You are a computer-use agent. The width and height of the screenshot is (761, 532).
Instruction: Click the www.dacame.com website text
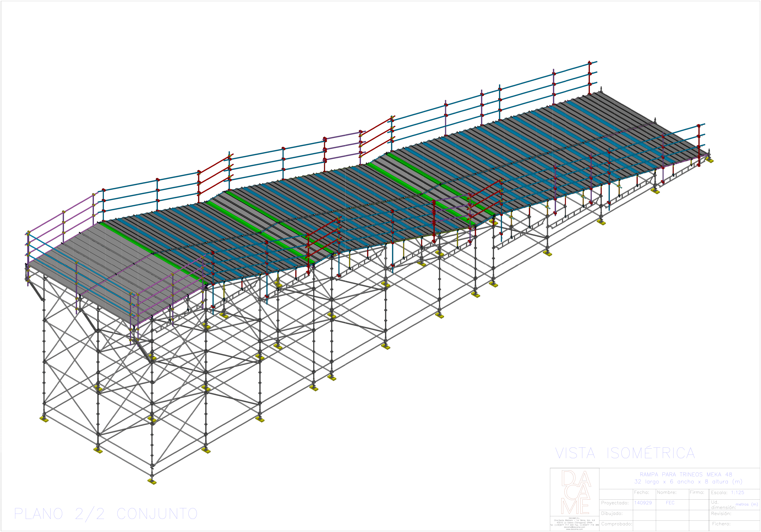pos(574,529)
